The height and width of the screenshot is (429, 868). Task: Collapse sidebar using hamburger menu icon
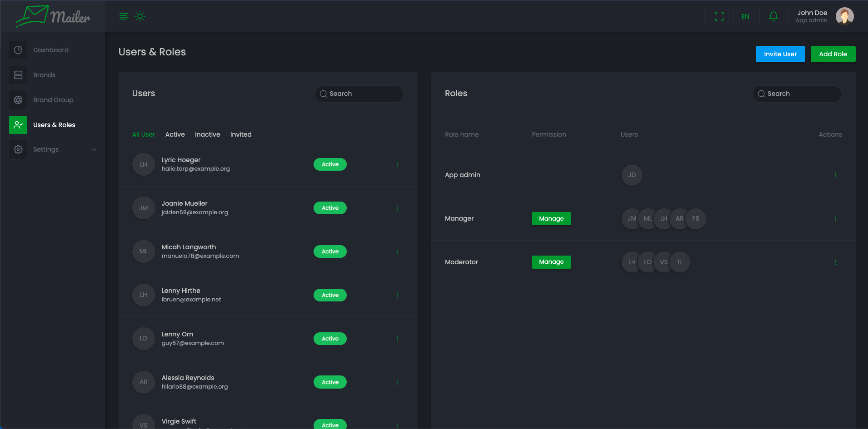124,16
